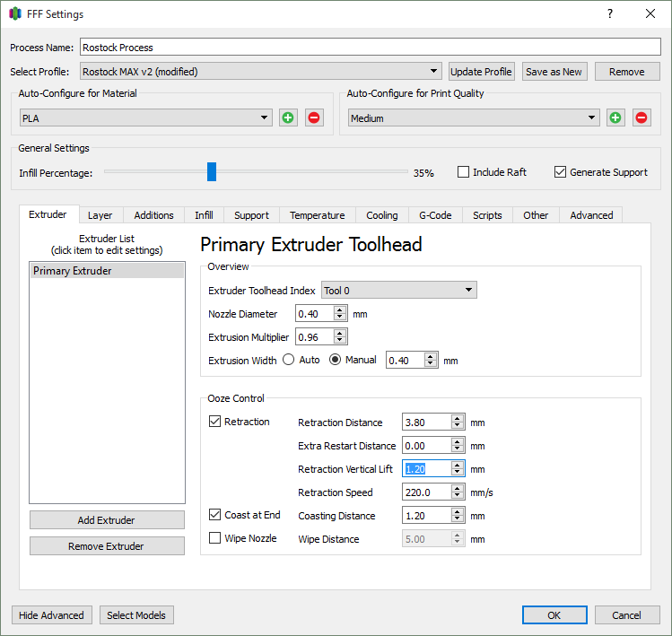Image resolution: width=672 pixels, height=636 pixels.
Task: Increase Coasting Distance with up arrow
Action: click(x=458, y=511)
